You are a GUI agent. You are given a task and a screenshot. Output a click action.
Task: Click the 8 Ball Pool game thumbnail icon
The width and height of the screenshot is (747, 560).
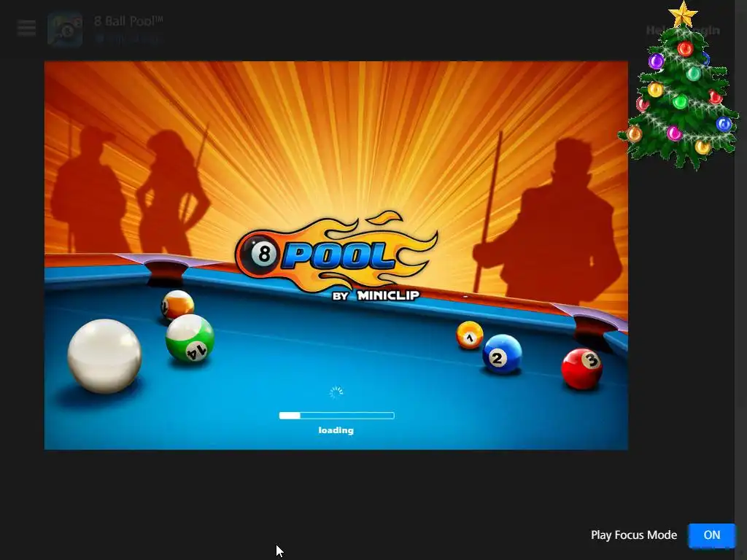65,29
